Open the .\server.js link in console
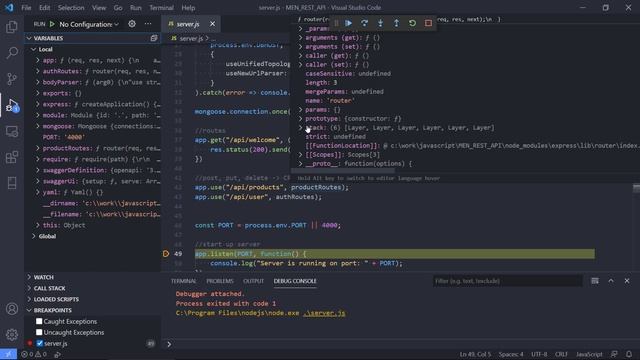Viewport: 640px width, 360px height. point(324,313)
